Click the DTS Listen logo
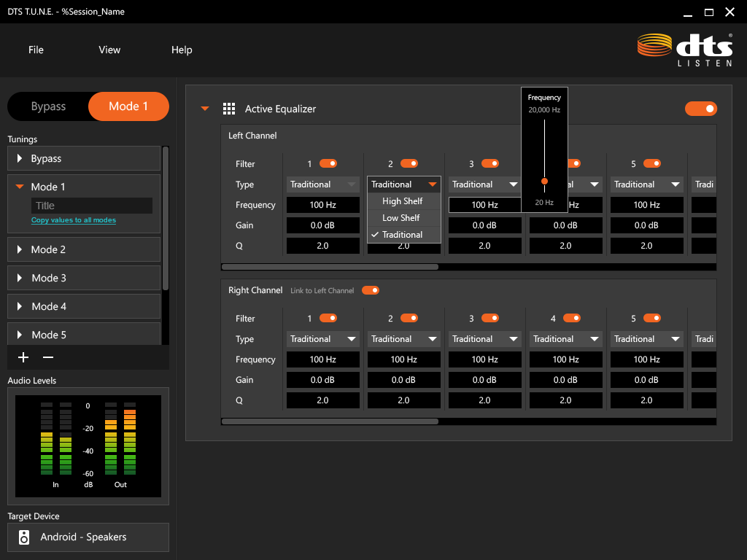Screen dimensions: 747x560 [x=685, y=50]
